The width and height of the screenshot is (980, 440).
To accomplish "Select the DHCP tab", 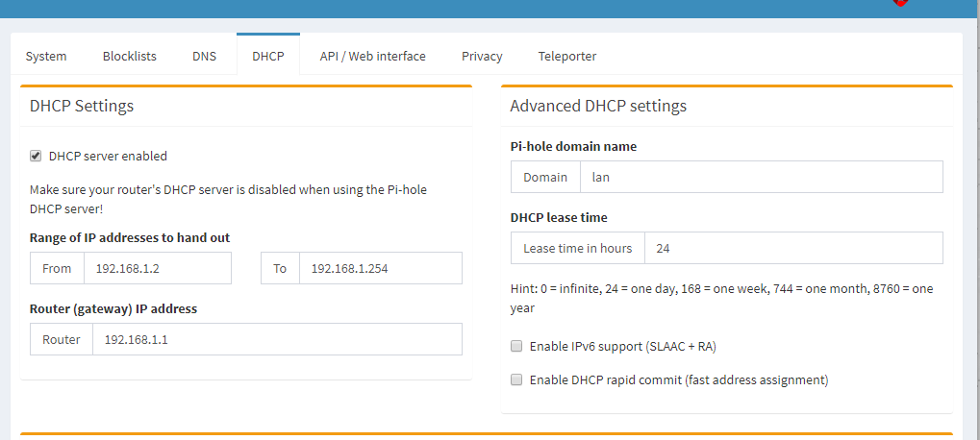I will [x=268, y=56].
